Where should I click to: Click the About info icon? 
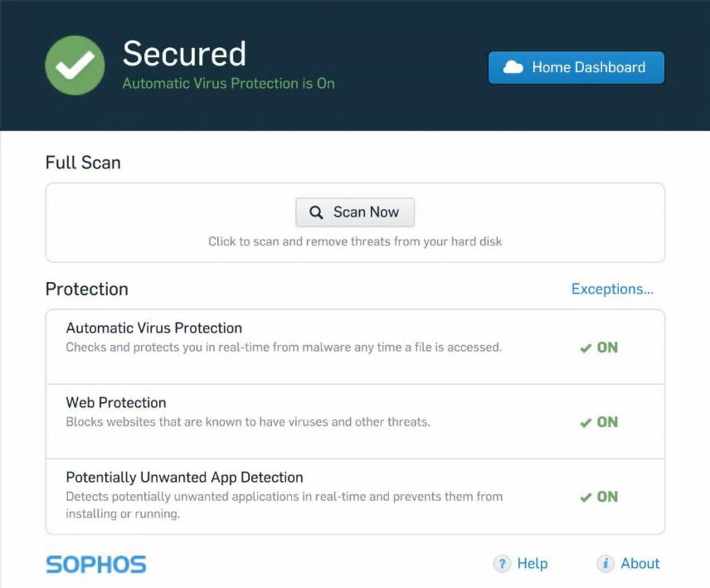coord(606,564)
